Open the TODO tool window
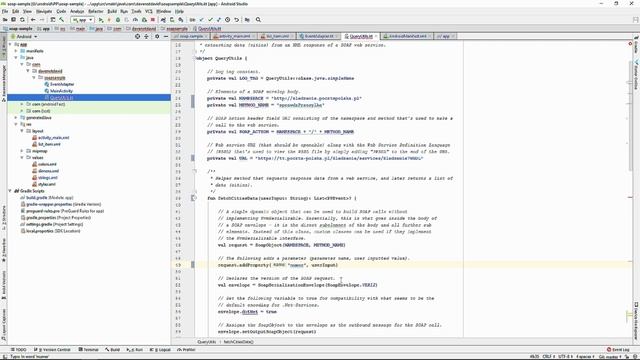640x360 pixels. coord(18,350)
